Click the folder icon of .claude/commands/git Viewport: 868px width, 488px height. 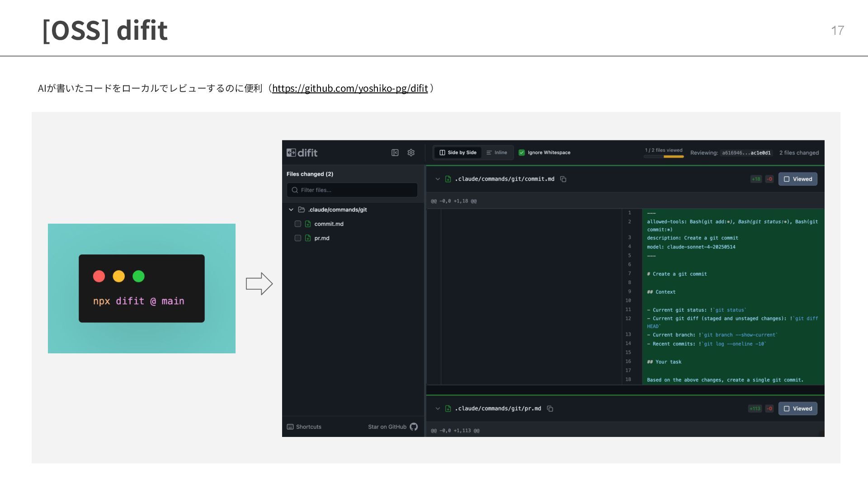coord(301,210)
